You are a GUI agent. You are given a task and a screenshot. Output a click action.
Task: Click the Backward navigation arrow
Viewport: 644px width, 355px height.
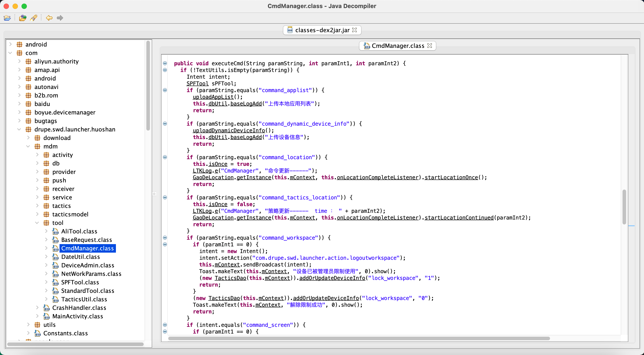49,18
